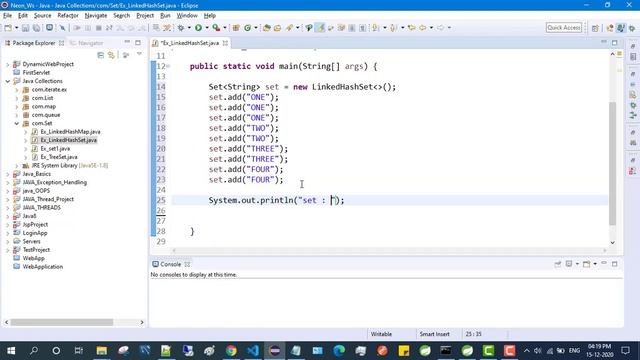The width and height of the screenshot is (640, 360).
Task: Maximize the Console view
Action: coord(615,264)
